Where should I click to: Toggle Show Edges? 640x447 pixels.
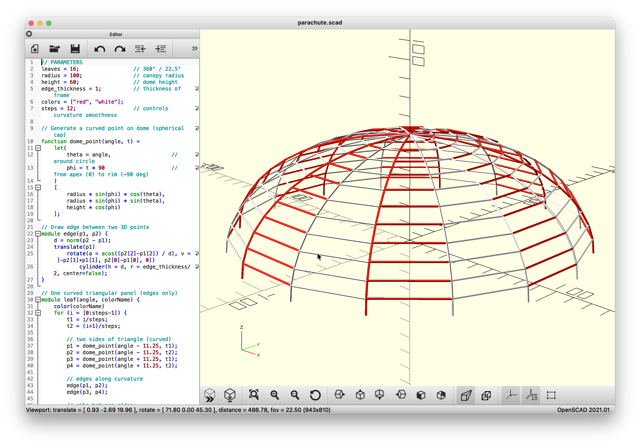pyautogui.click(x=551, y=395)
